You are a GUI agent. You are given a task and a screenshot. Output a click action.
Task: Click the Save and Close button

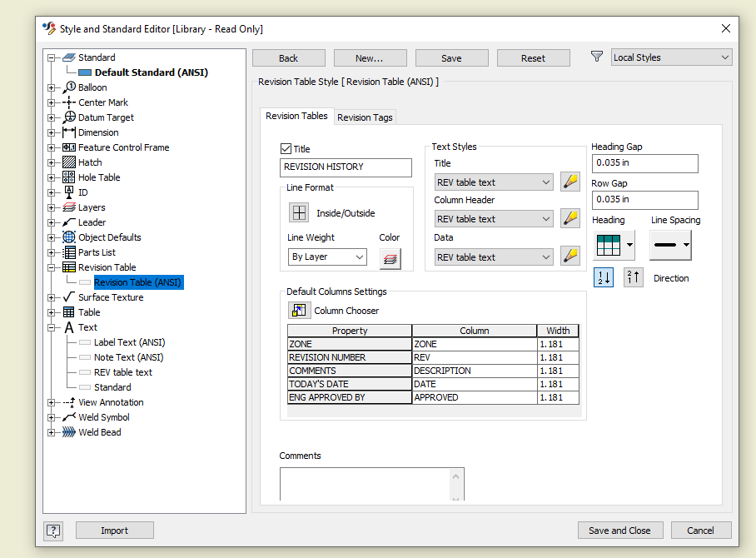pyautogui.click(x=620, y=531)
